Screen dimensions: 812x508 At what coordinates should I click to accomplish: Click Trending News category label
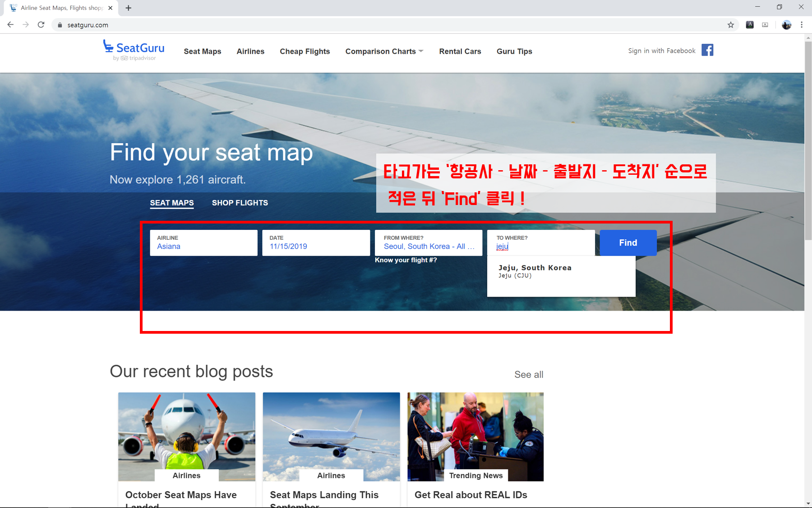tap(476, 475)
